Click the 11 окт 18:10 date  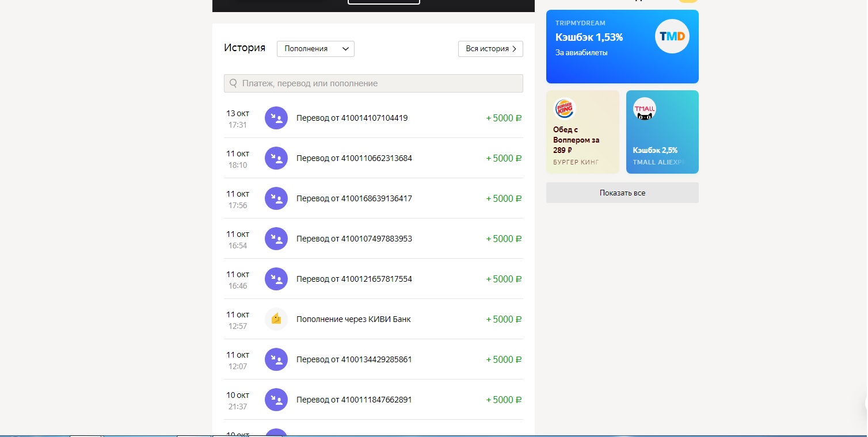click(x=238, y=159)
